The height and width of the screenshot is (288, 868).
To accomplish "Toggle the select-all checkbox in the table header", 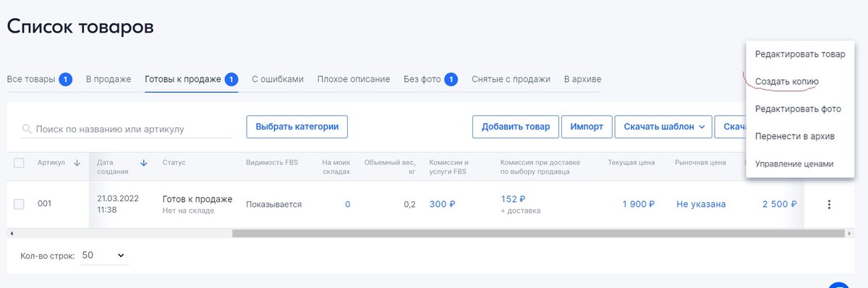I will tap(20, 163).
